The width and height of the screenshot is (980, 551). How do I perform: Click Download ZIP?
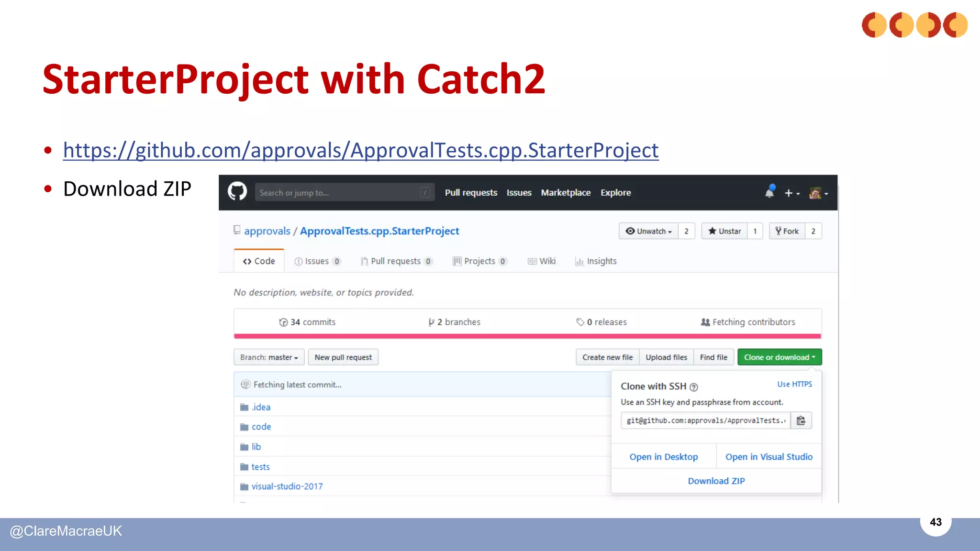(x=716, y=481)
